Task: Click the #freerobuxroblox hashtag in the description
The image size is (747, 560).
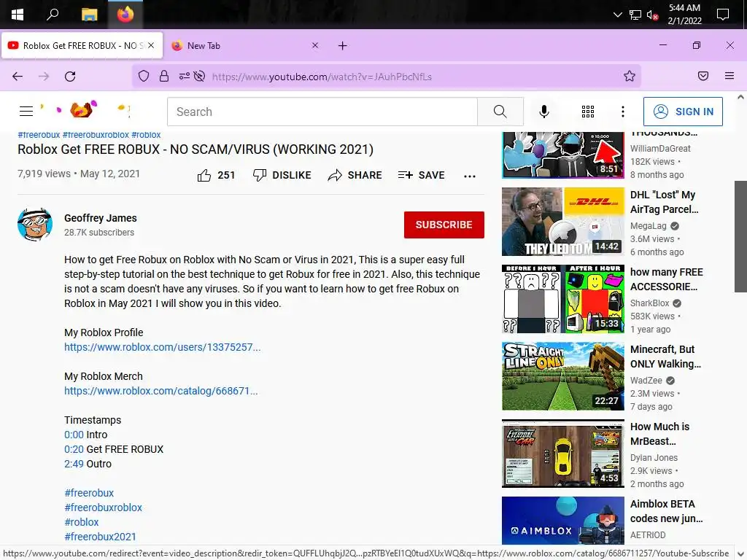Action: pyautogui.click(x=104, y=507)
